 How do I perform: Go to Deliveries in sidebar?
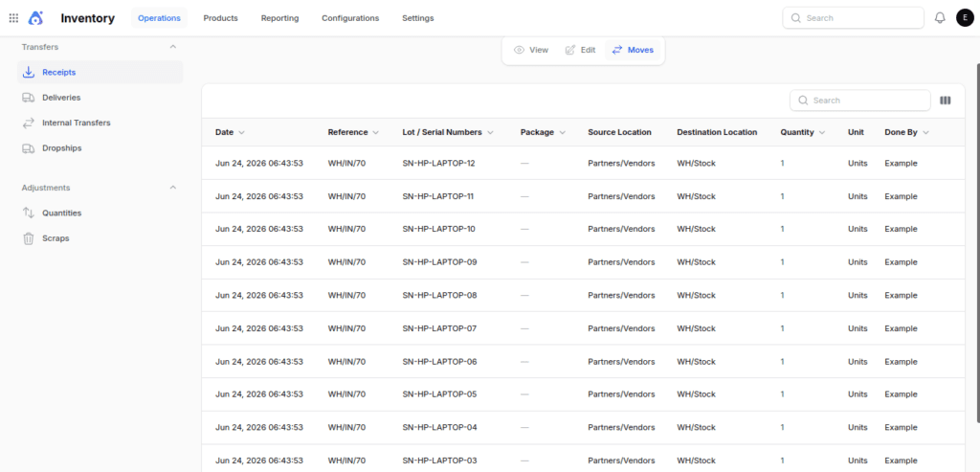[x=100, y=98]
